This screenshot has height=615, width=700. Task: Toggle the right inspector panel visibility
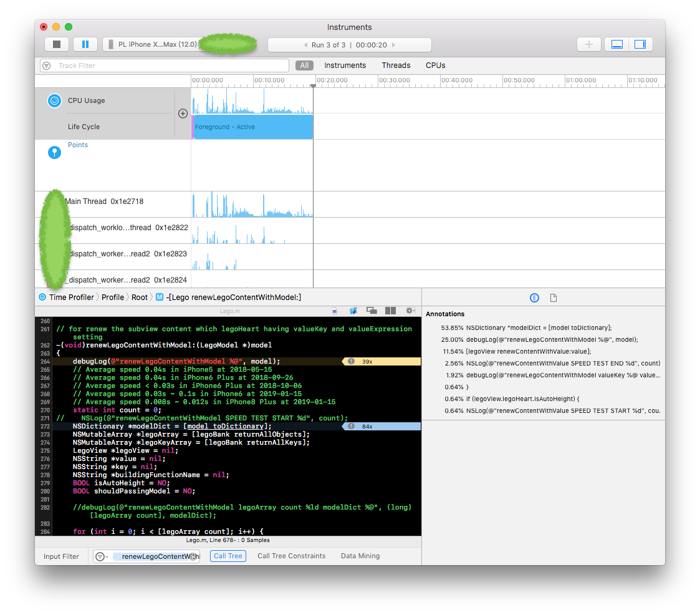click(x=639, y=44)
